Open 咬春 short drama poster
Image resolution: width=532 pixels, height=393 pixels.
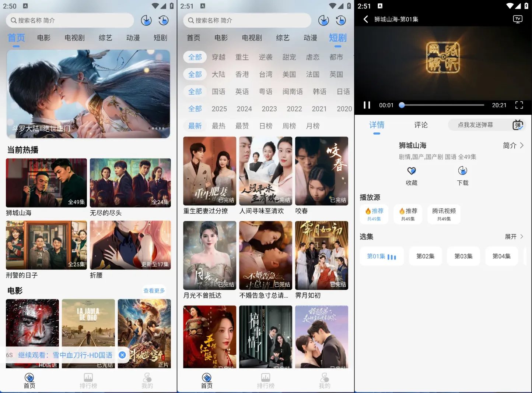point(322,171)
